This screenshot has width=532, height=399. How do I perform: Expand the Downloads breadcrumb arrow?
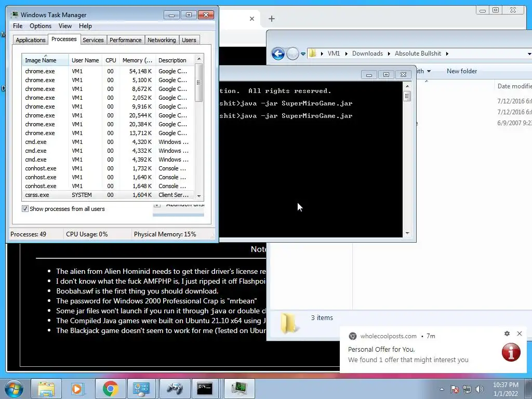tap(389, 54)
